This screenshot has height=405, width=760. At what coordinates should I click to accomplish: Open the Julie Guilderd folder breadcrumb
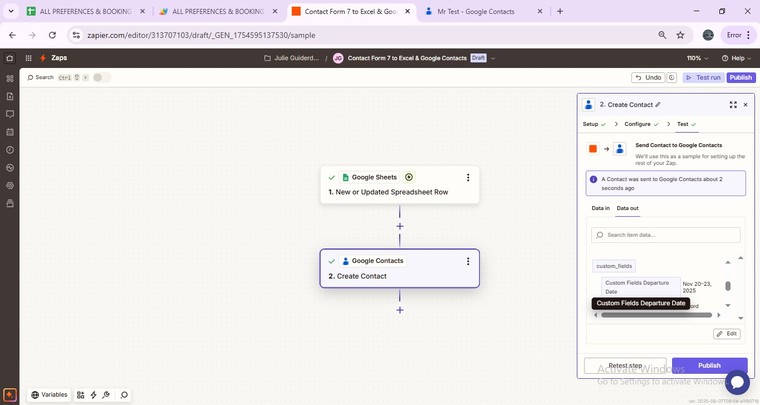(x=292, y=58)
